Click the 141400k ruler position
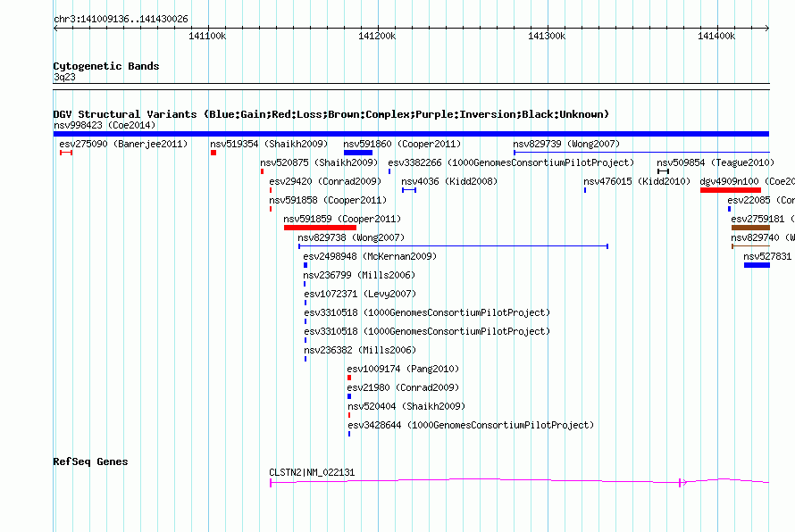The width and height of the screenshot is (795, 532). (x=716, y=36)
